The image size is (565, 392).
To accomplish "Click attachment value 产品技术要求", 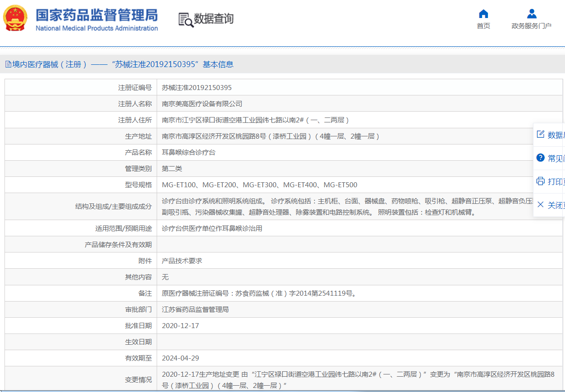I will click(x=182, y=261).
